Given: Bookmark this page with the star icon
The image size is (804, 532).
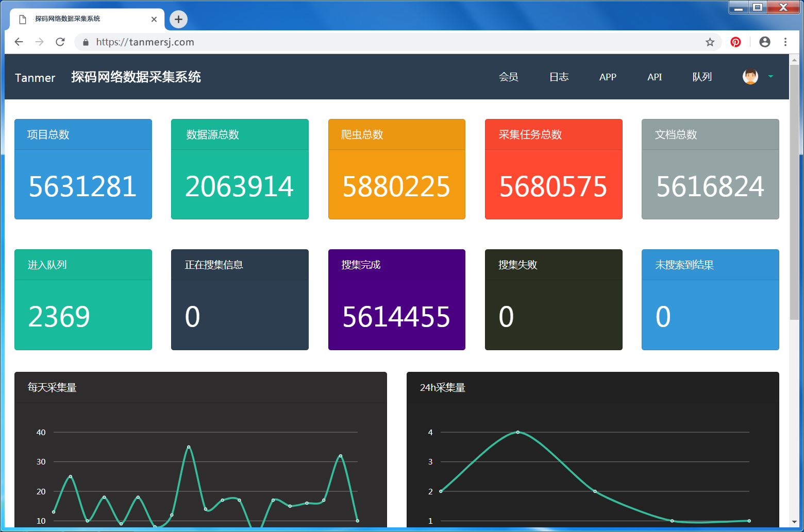Looking at the screenshot, I should tap(710, 42).
